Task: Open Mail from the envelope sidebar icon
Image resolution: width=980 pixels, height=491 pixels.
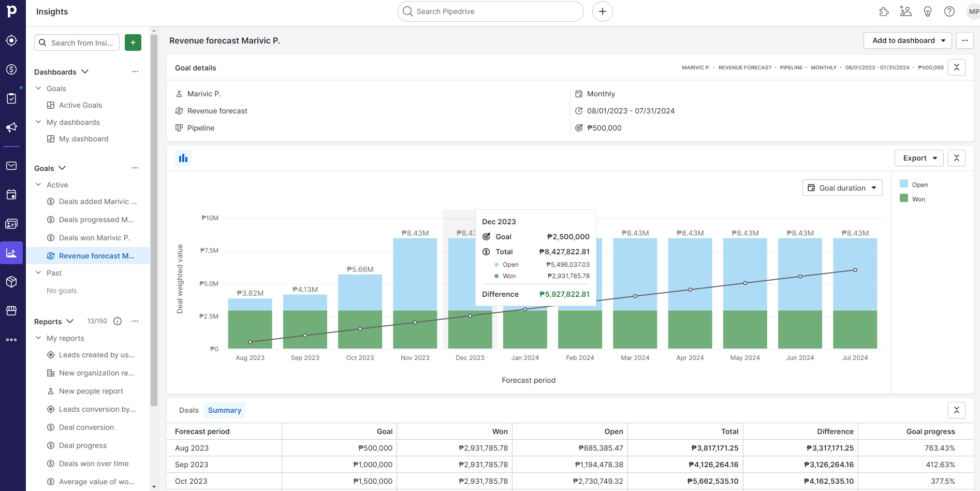Action: 11,166
